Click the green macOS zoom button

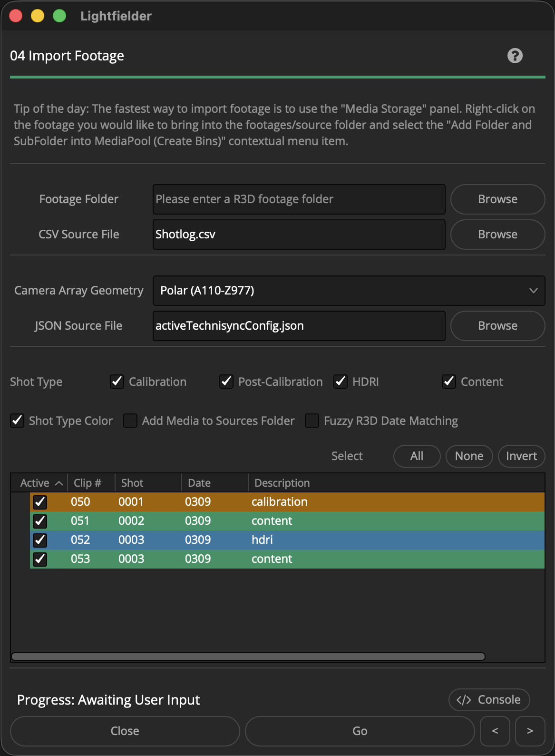pos(59,16)
